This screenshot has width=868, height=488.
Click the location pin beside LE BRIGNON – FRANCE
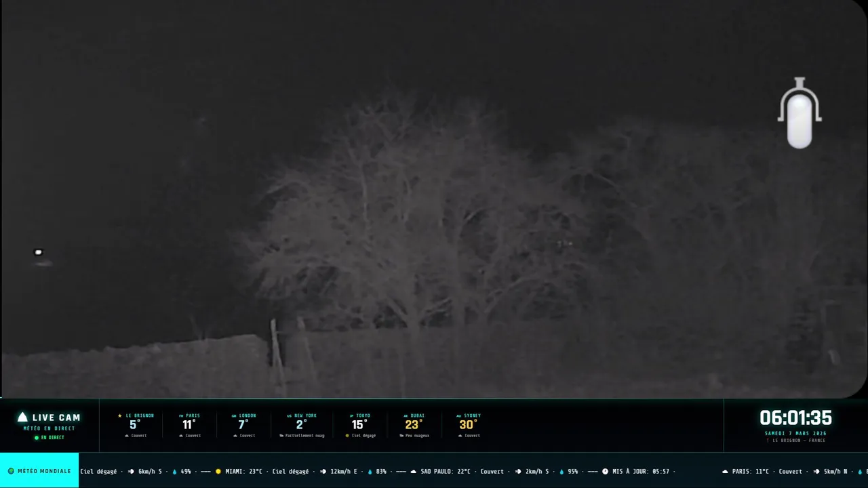pyautogui.click(x=768, y=441)
